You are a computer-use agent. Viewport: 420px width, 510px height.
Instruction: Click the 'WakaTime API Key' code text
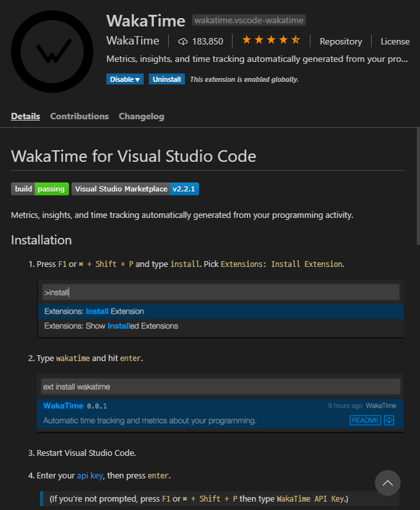coord(310,498)
